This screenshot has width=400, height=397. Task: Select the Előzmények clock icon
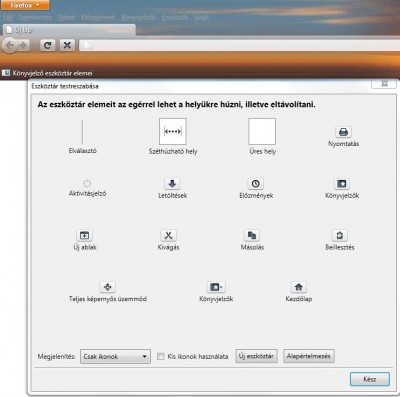[256, 184]
